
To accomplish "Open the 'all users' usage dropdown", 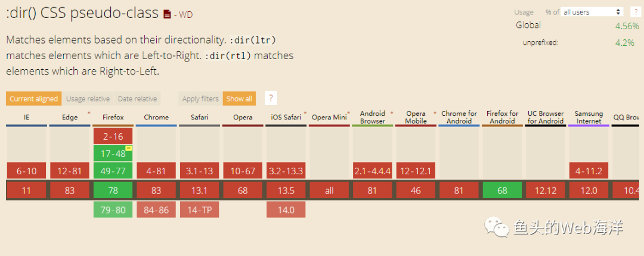I will click(592, 12).
